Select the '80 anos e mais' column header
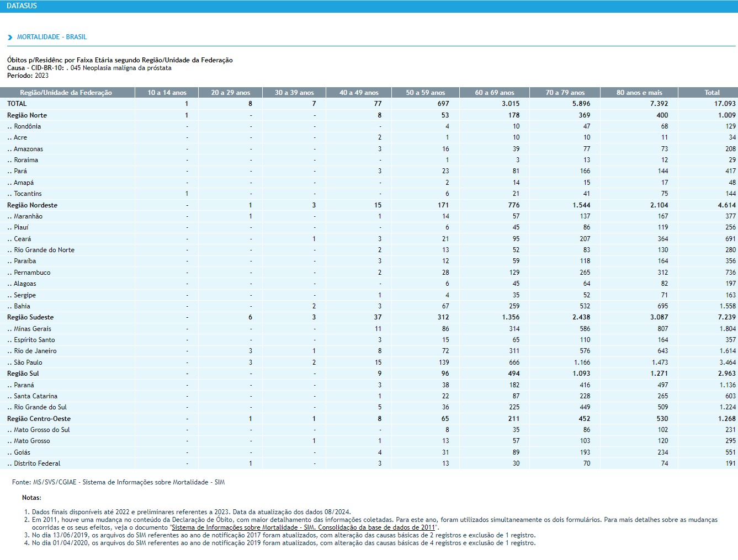Viewport: 738px width, 560px height. (639, 93)
